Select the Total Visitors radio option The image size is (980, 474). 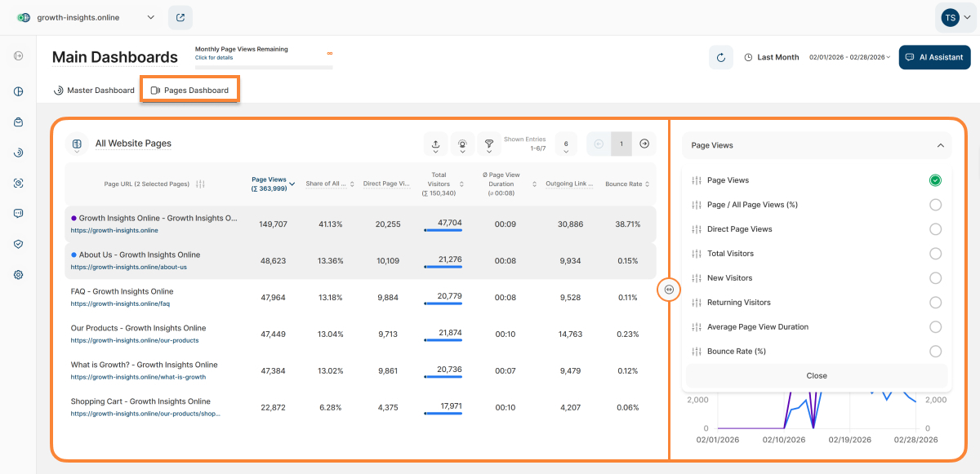click(935, 254)
